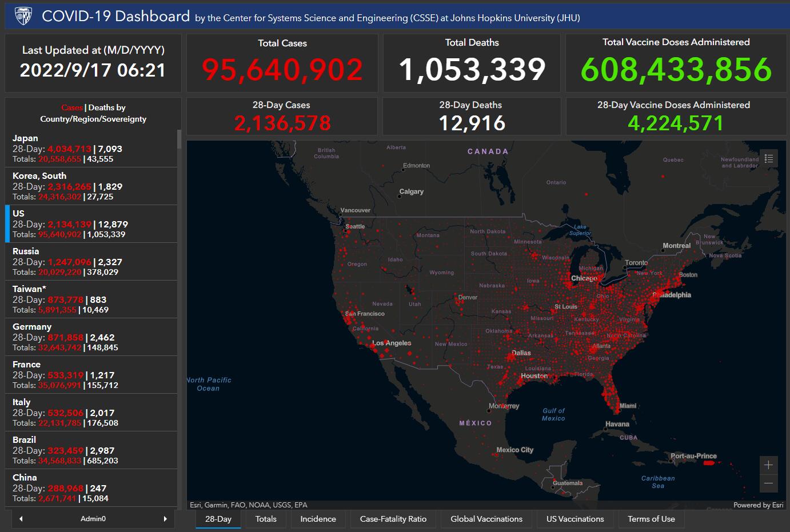Select the US entry in the country list
The height and width of the screenshot is (532, 790).
point(91,224)
